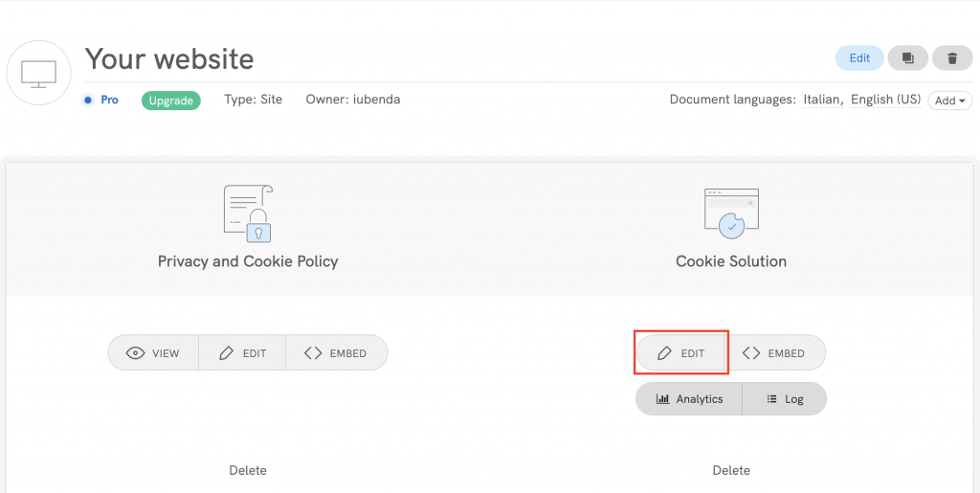Expand the Add language dropdown
Viewport: 980px width, 493px height.
pos(949,101)
